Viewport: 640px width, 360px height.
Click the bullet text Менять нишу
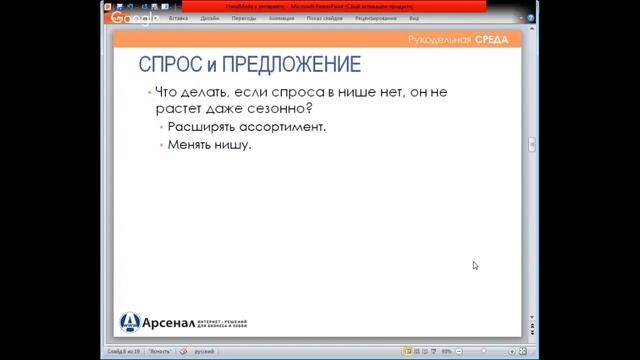(209, 145)
